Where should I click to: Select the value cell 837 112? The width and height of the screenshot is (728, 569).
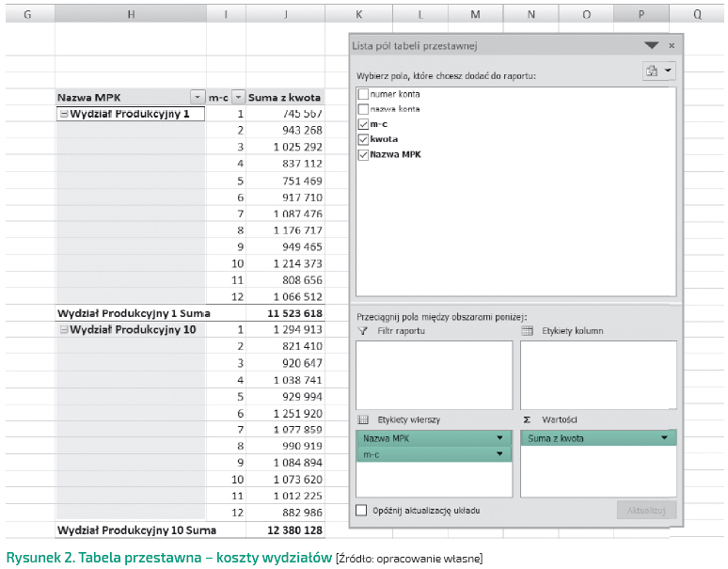click(285, 164)
